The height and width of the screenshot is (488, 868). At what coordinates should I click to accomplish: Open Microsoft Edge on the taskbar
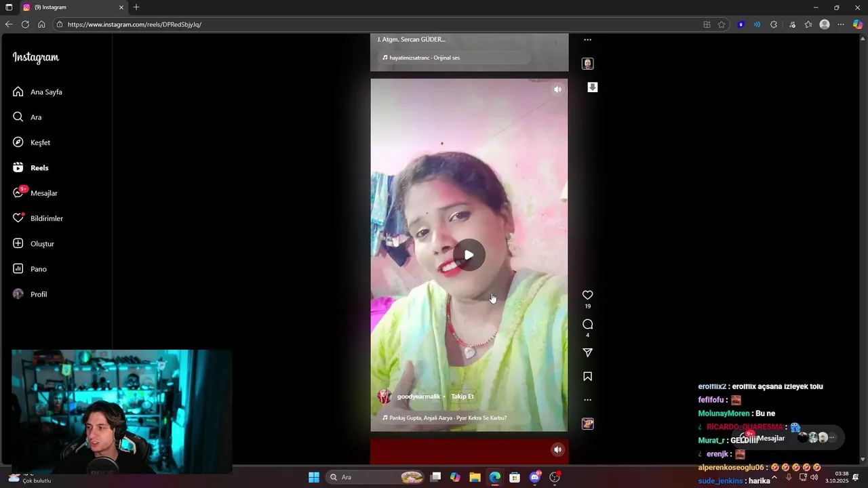tap(495, 477)
